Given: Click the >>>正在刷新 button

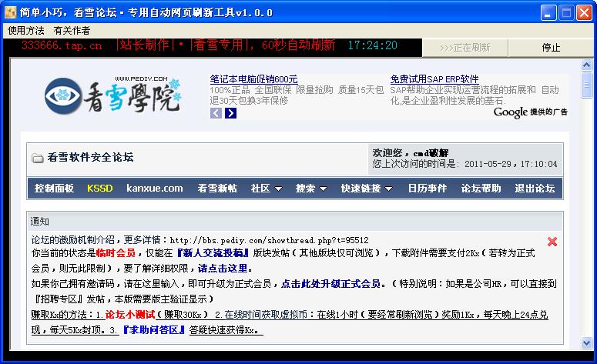Looking at the screenshot, I should pos(465,48).
